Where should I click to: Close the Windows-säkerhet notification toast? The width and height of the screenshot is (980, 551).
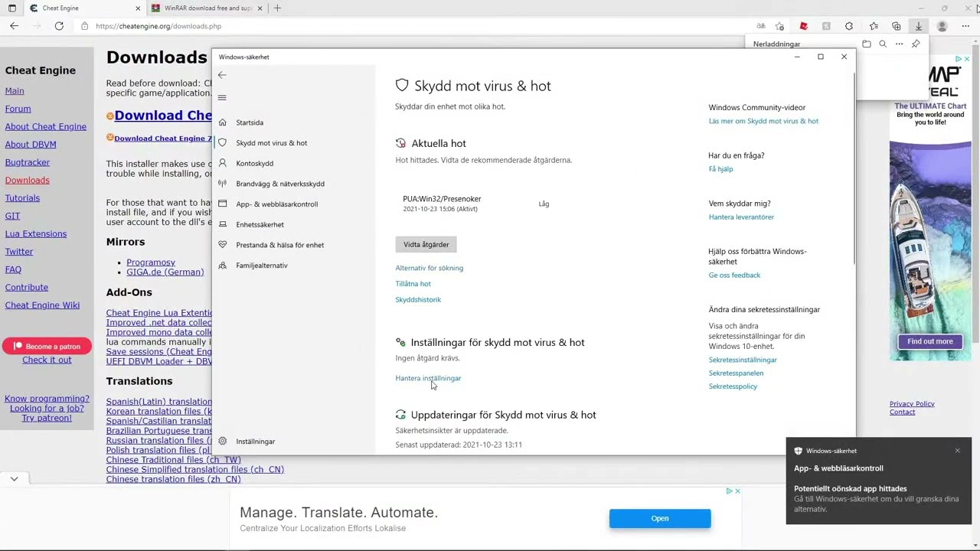(x=957, y=451)
